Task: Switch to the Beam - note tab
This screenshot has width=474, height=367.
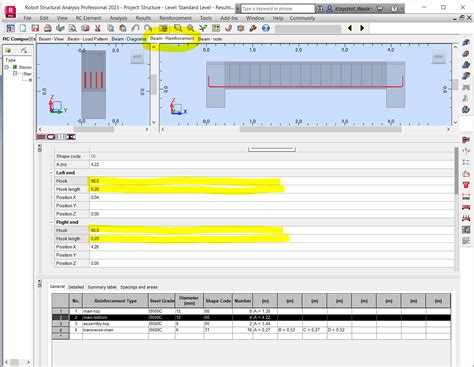Action: pos(210,39)
